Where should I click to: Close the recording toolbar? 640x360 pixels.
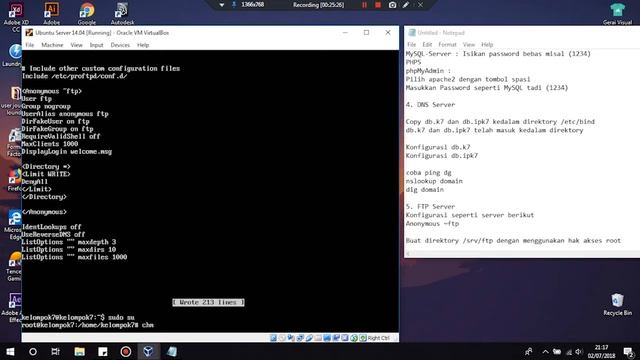[x=420, y=5]
